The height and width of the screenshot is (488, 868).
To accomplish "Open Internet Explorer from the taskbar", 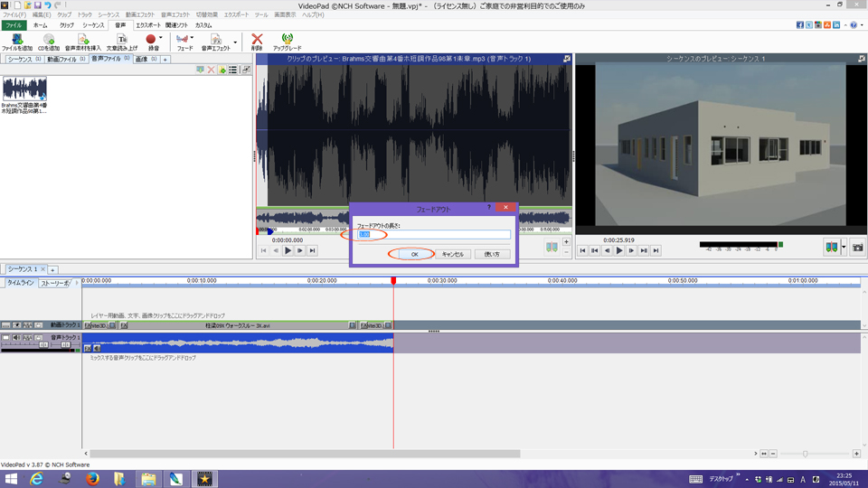I will click(x=36, y=479).
